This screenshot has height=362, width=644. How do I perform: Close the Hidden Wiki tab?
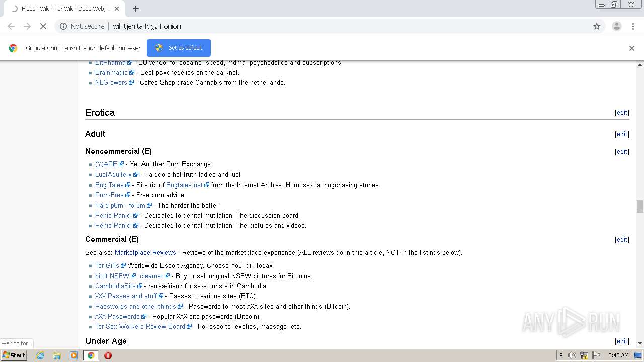tap(117, 9)
